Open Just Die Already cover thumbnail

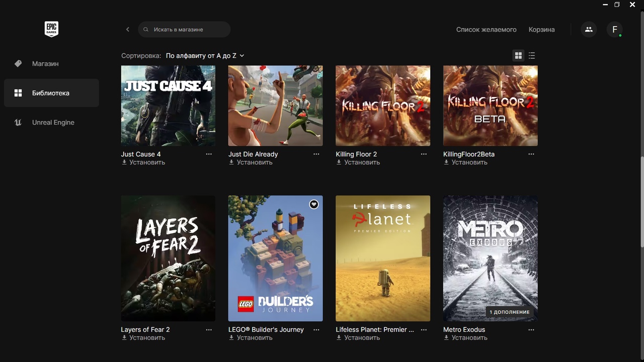[x=275, y=106]
